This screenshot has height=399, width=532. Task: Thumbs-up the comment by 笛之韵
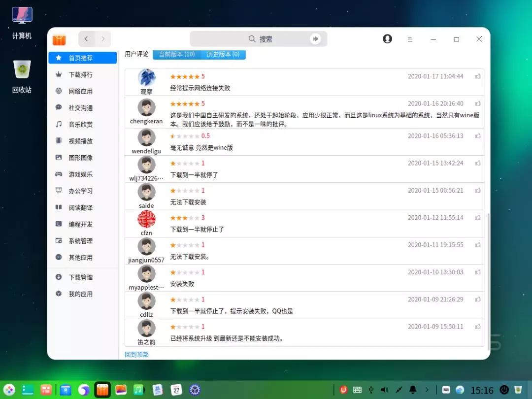[477, 326]
